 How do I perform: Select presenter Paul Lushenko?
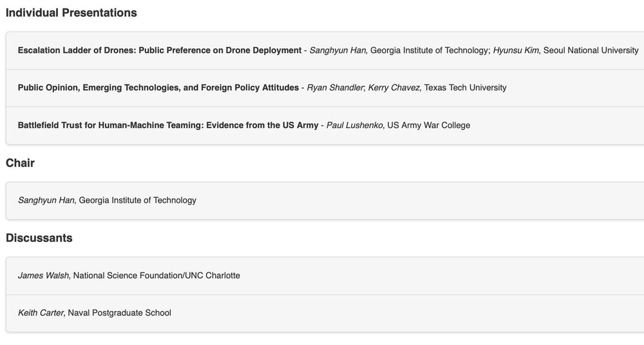pyautogui.click(x=354, y=126)
